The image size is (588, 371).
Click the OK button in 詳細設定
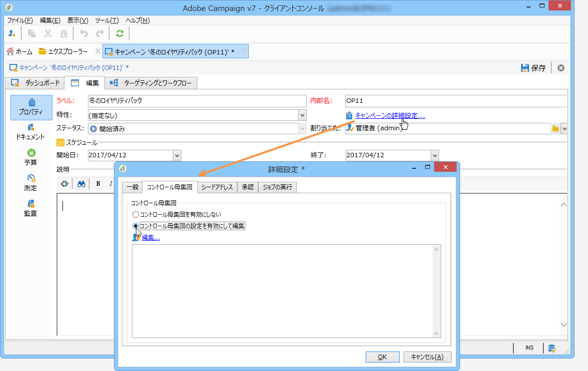[383, 357]
